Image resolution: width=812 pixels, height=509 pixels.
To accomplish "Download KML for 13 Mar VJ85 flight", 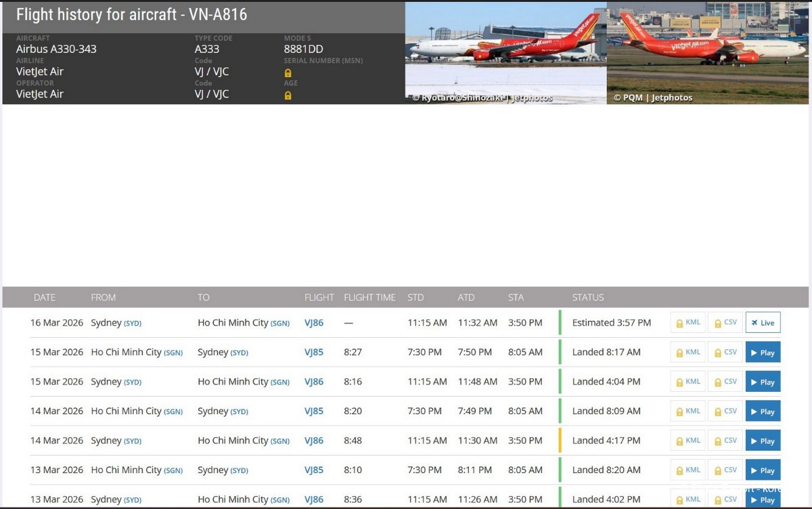I will (x=688, y=470).
